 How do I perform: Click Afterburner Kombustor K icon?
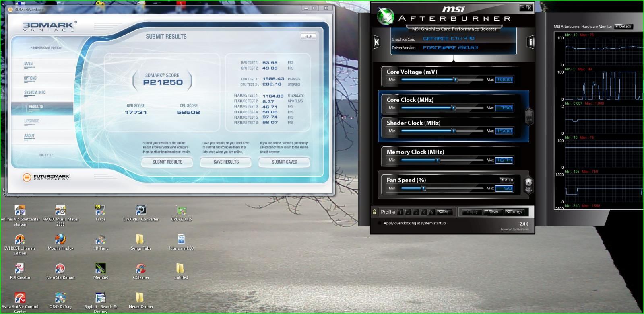(x=377, y=42)
